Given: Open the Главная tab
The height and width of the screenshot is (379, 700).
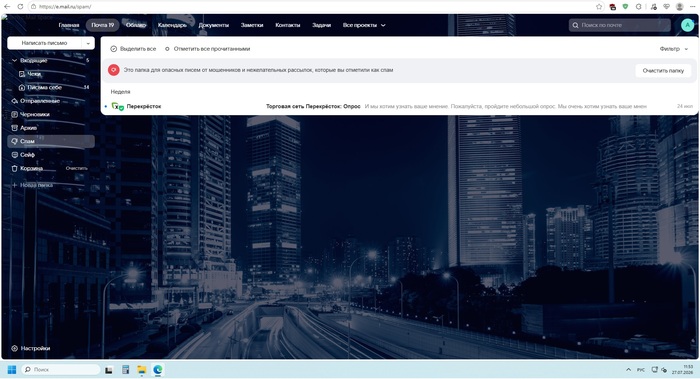Looking at the screenshot, I should 69,25.
